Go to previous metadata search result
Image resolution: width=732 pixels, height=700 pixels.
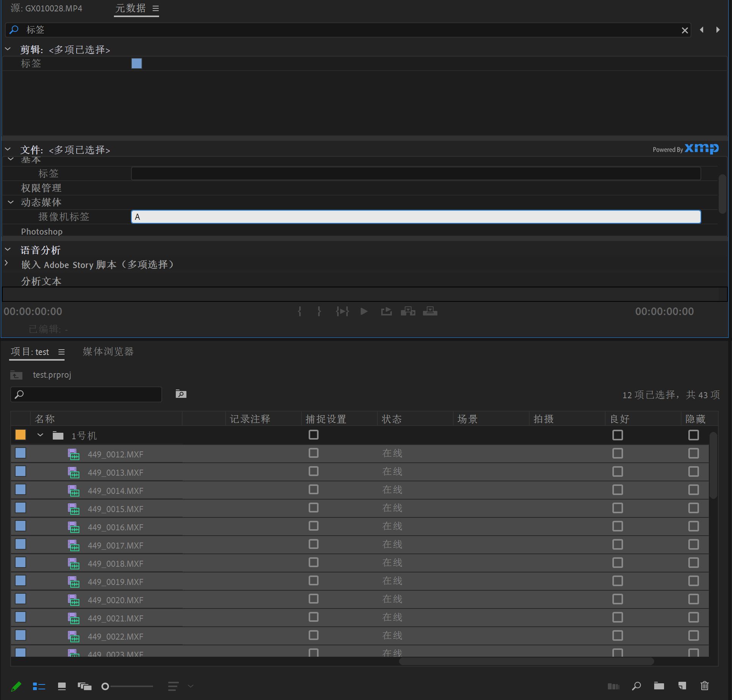tap(702, 30)
